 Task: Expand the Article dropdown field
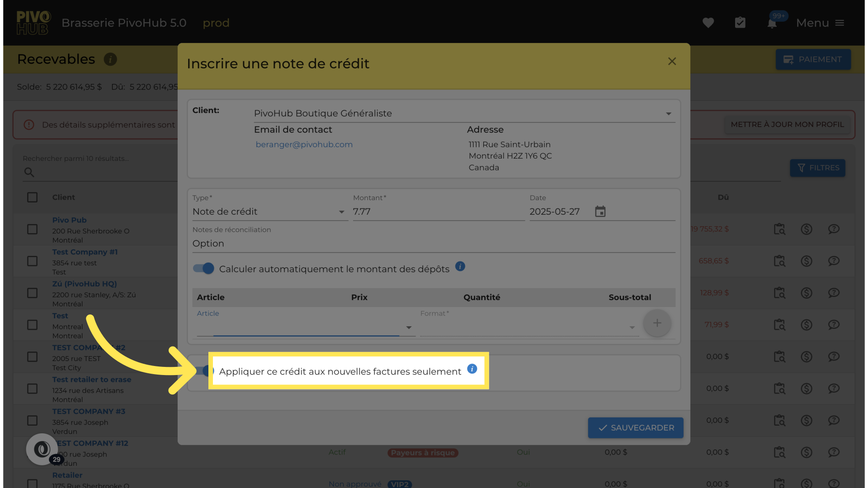click(x=306, y=327)
